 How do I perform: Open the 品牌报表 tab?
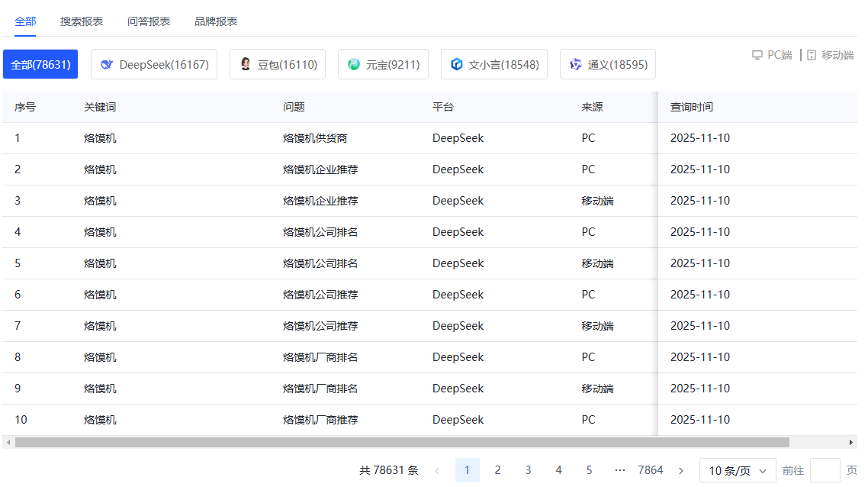(x=214, y=21)
